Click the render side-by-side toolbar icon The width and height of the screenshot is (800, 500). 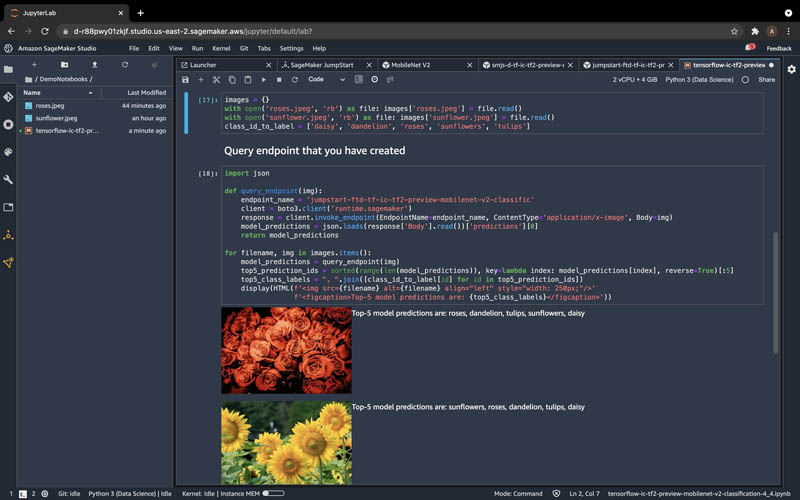point(359,79)
